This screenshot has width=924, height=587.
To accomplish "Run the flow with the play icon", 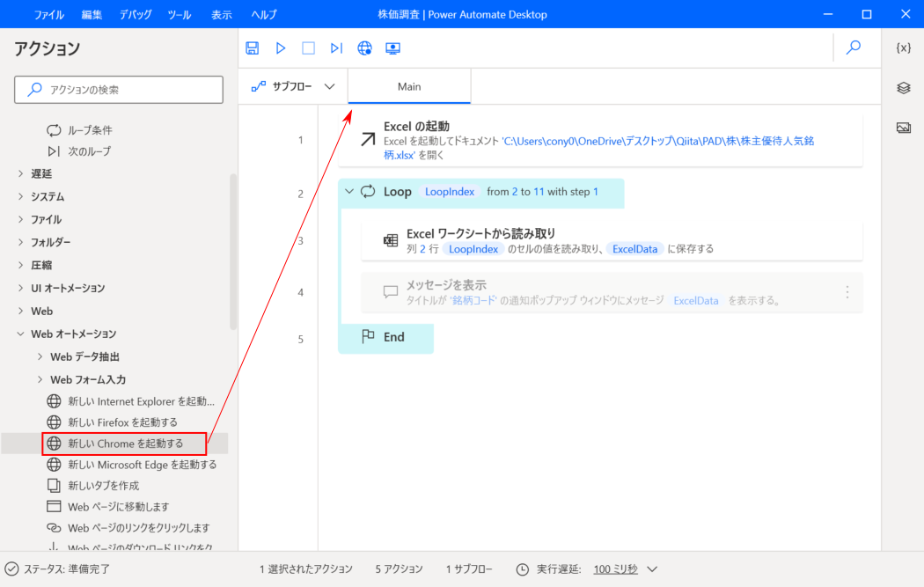I will click(x=281, y=48).
